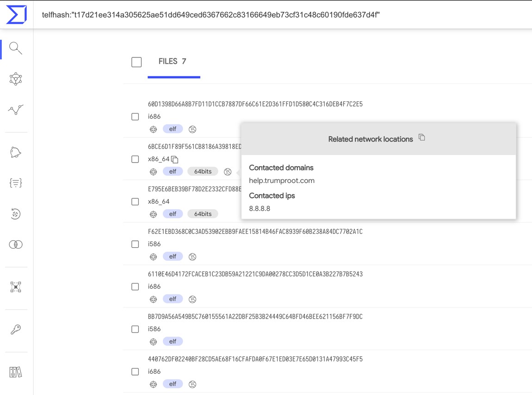Open the graph network icon in the sidebar
The width and height of the screenshot is (532, 395).
click(16, 79)
